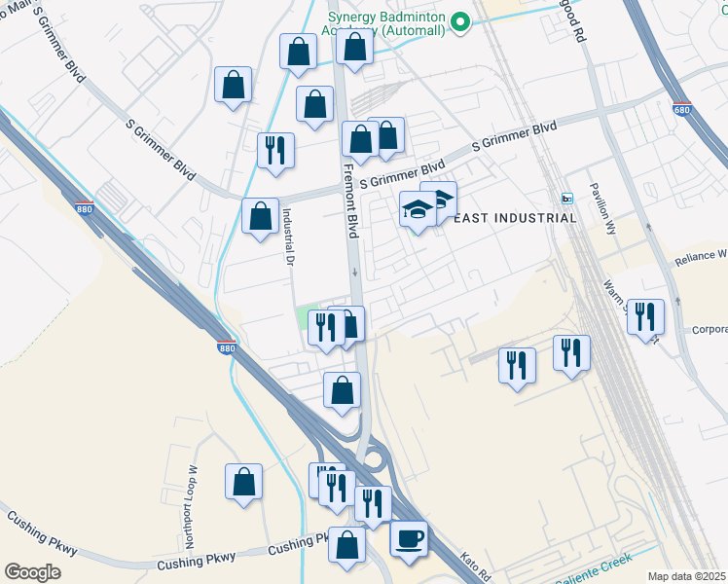Click the shopping bag marker on Cushing Pkwy
Image resolution: width=728 pixels, height=584 pixels.
(346, 545)
